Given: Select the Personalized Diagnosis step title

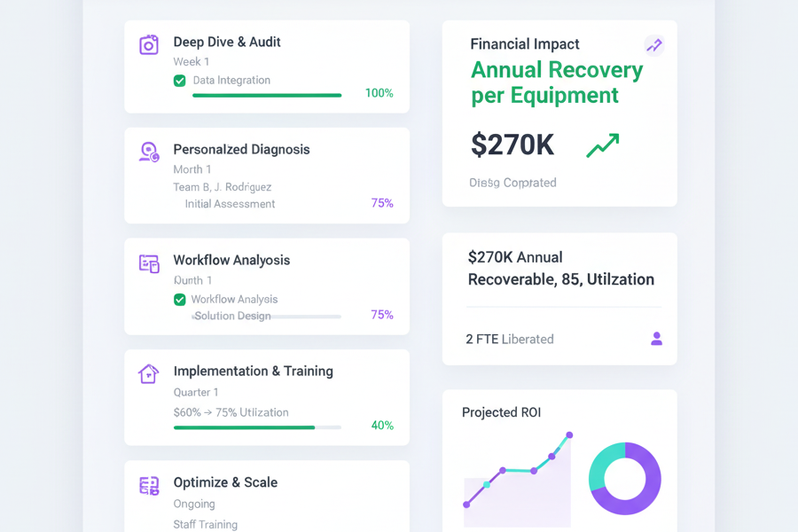Looking at the screenshot, I should point(241,149).
